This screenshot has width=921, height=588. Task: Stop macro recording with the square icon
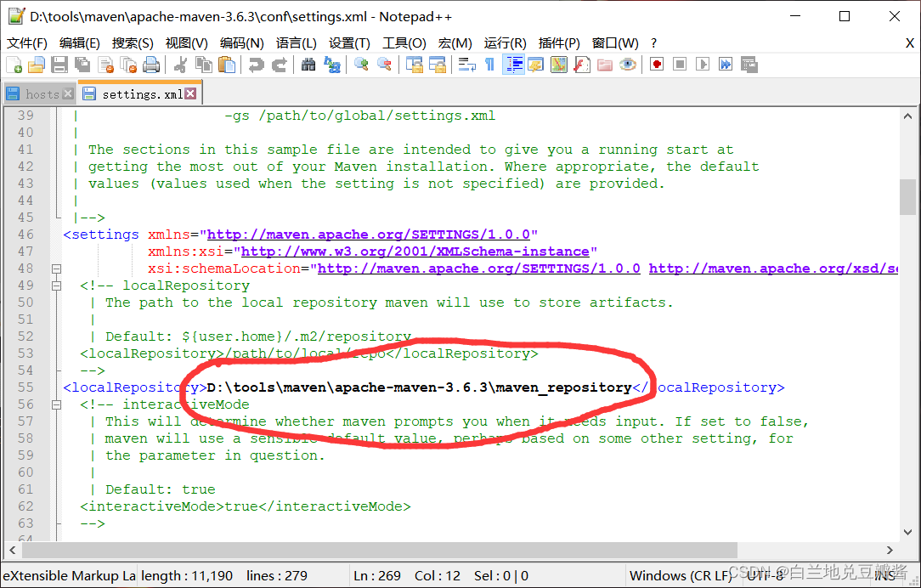[x=680, y=65]
